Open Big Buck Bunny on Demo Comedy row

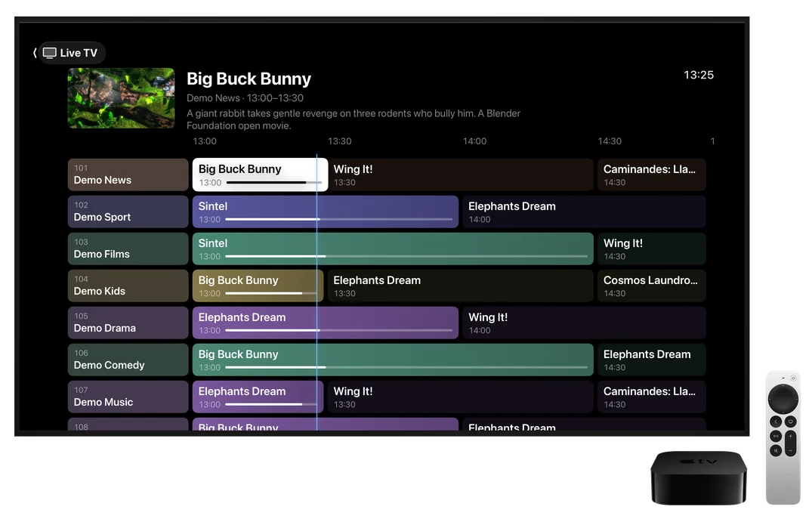393,360
